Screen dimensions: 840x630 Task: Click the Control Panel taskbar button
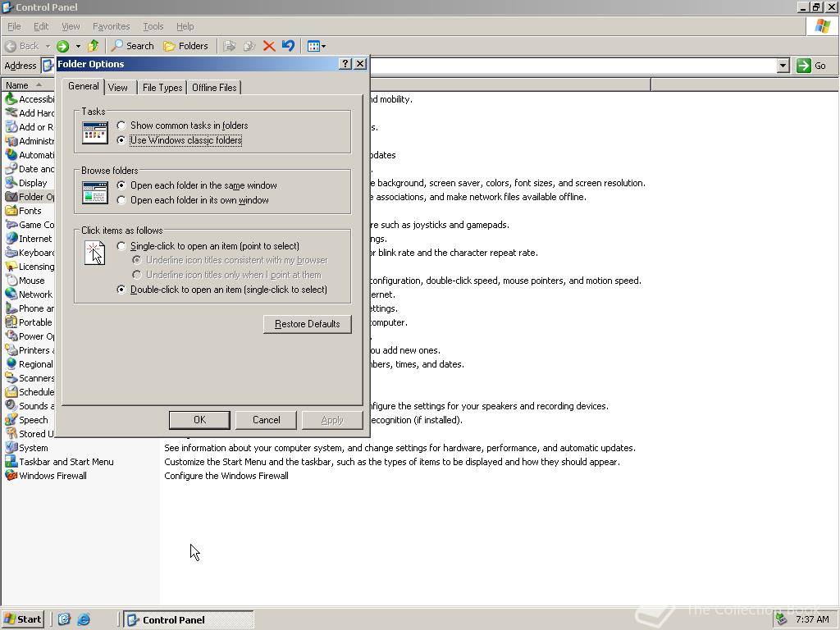(x=189, y=620)
